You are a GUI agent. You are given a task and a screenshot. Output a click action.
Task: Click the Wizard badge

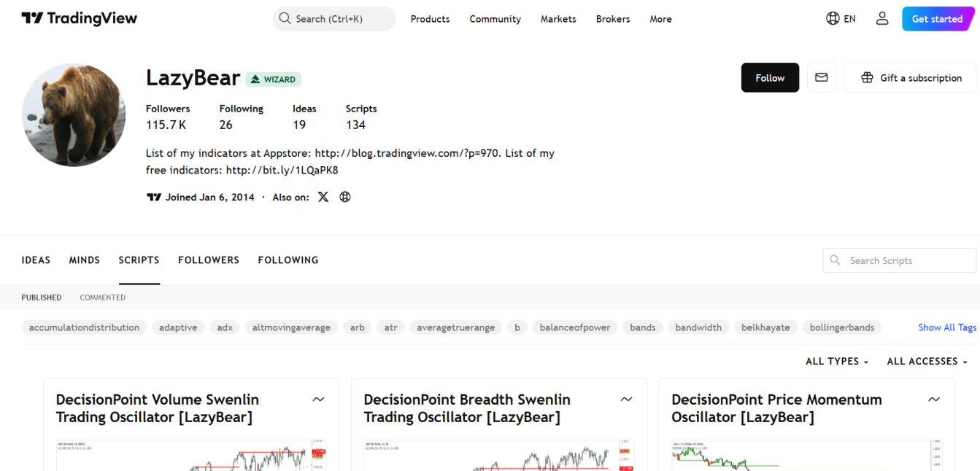pos(274,79)
